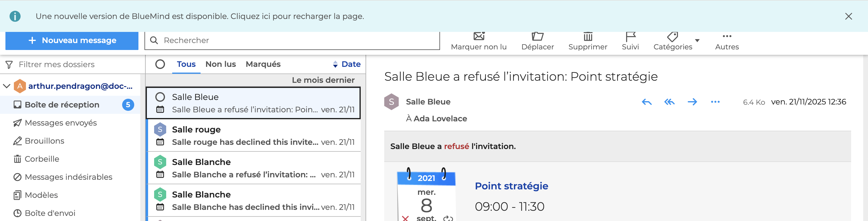Collapse the arthur.pendragon account folder tree
Screen dimensions: 868x221
(6, 86)
